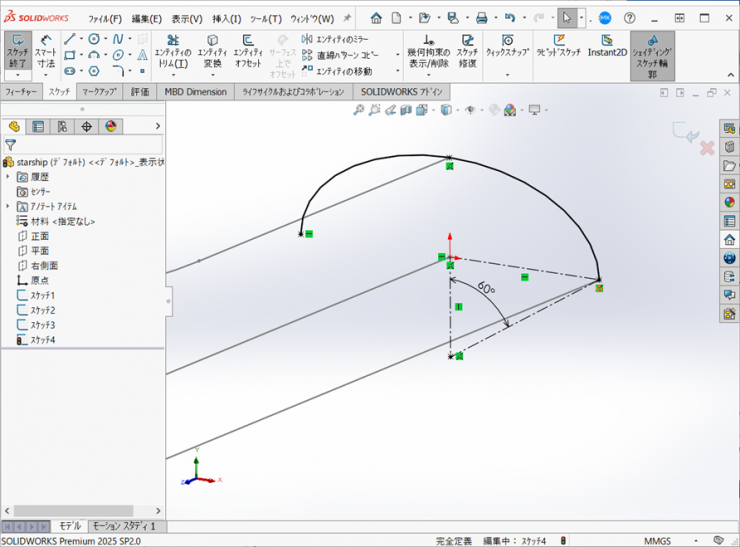Screen dimensions: 740x547
Task: Toggle the Instant2D option
Action: pos(607,46)
